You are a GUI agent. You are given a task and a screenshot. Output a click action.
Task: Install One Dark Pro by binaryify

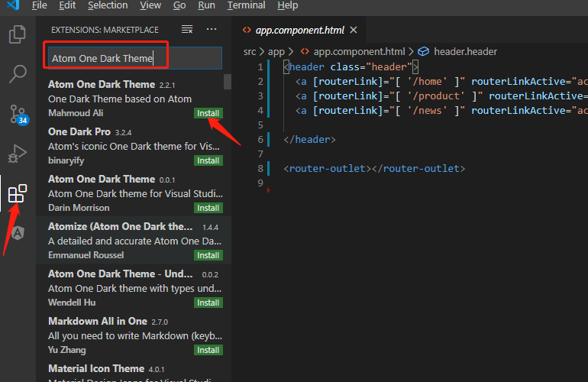pyautogui.click(x=208, y=160)
